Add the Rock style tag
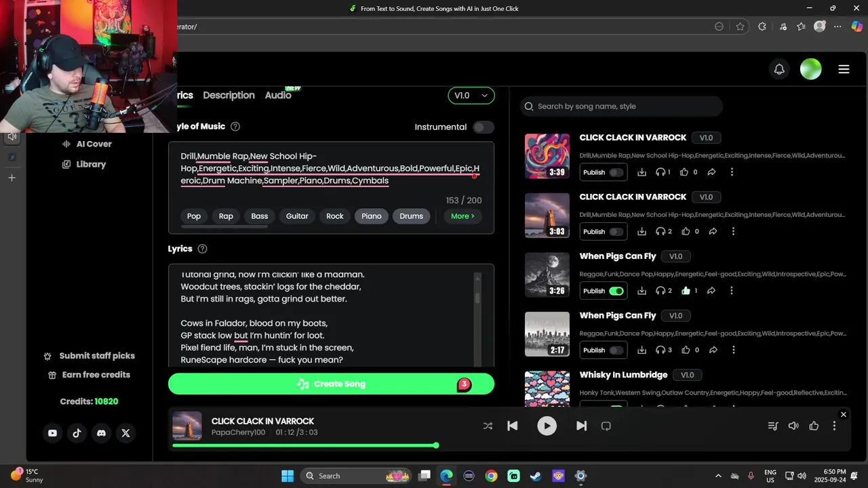The height and width of the screenshot is (488, 868). [x=335, y=216]
